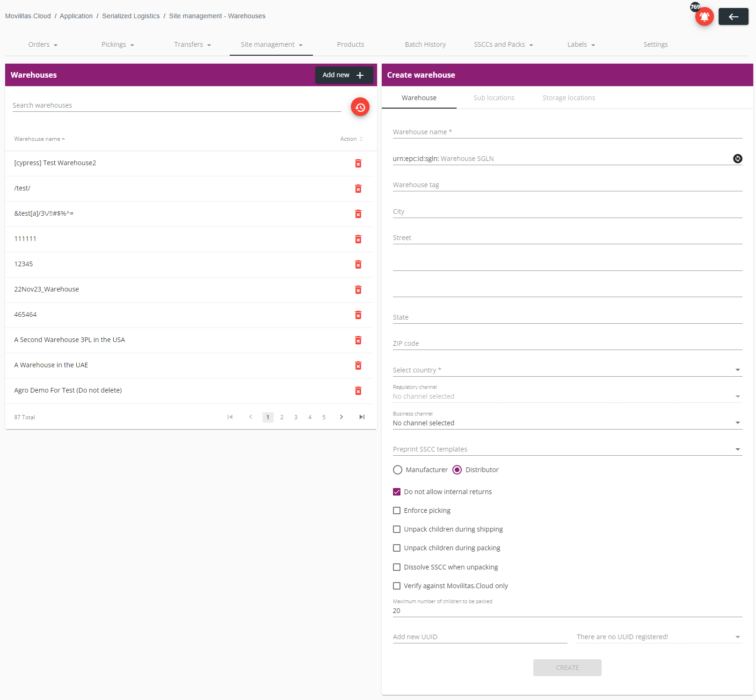
Task: Open Serialized Logistics breadcrumb link
Action: pos(131,16)
